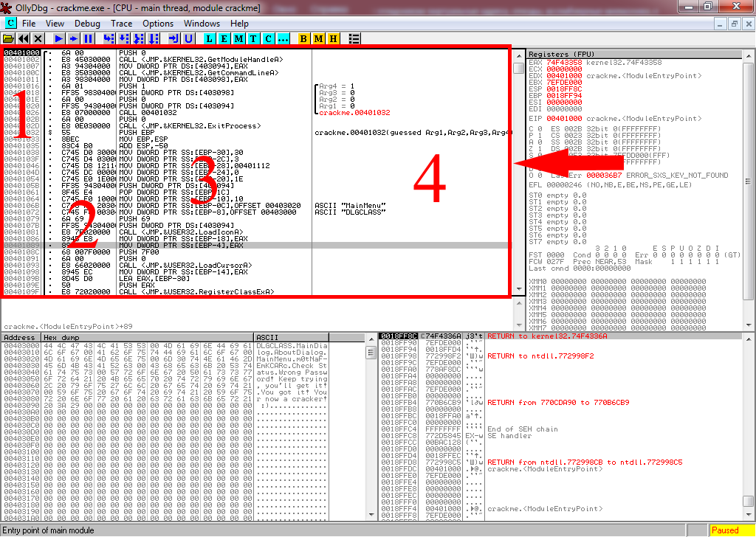Pause execution using the pause icon
756x537 pixels.
[x=89, y=38]
